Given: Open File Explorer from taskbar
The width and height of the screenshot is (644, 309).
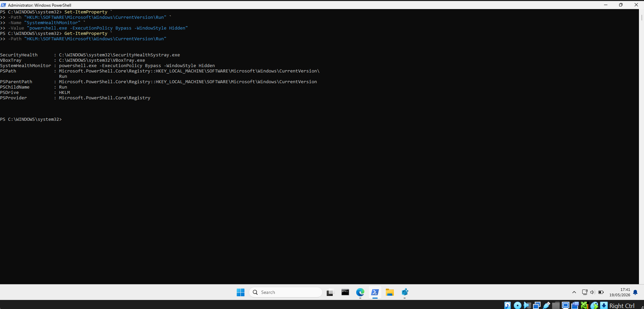Looking at the screenshot, I should pyautogui.click(x=390, y=292).
